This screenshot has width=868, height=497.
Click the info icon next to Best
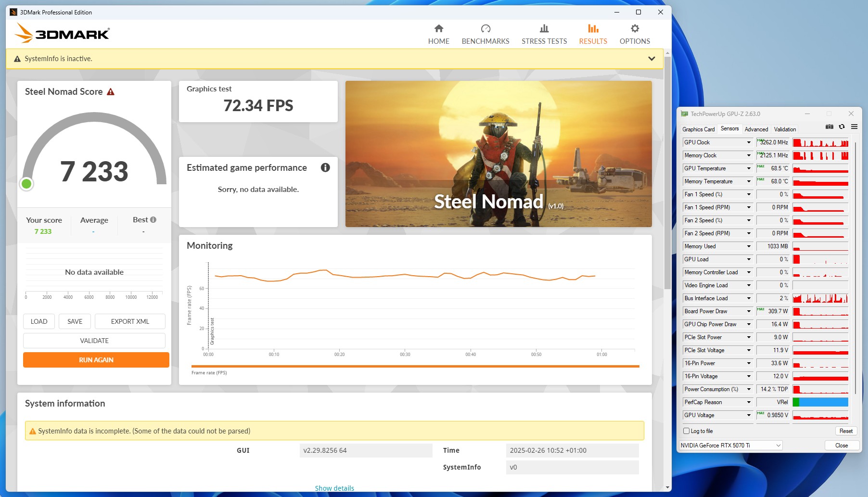click(x=153, y=219)
